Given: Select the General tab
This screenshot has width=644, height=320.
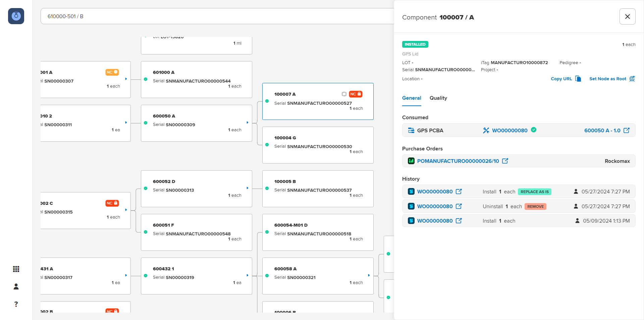Looking at the screenshot, I should [x=412, y=98].
